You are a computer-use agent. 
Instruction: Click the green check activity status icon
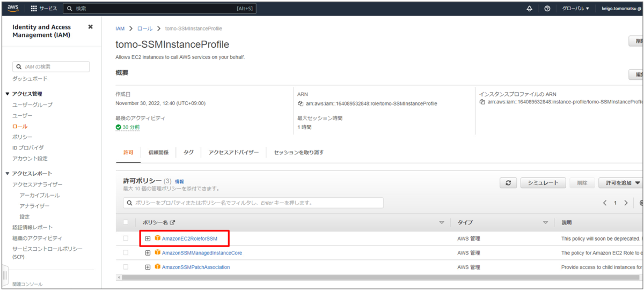click(119, 127)
